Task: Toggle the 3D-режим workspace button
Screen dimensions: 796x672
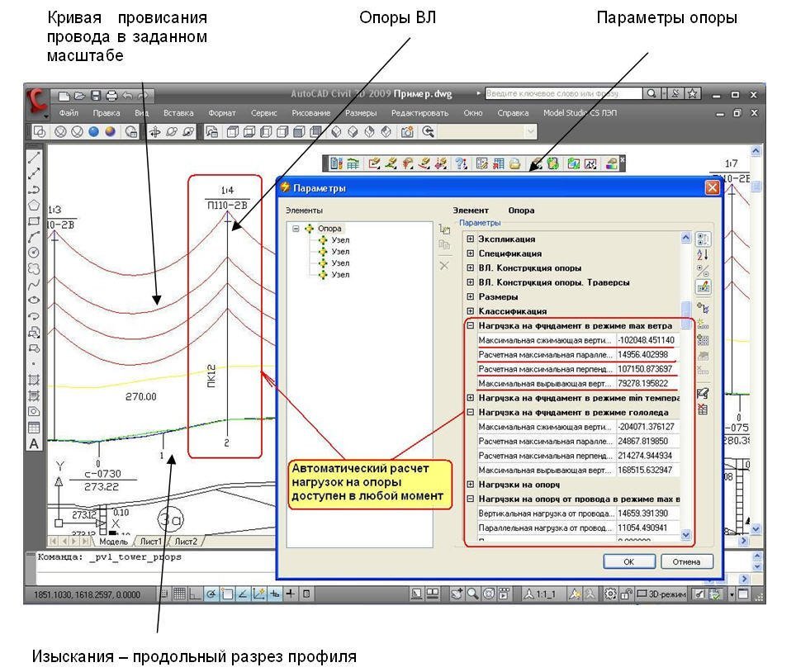Action: click(661, 594)
